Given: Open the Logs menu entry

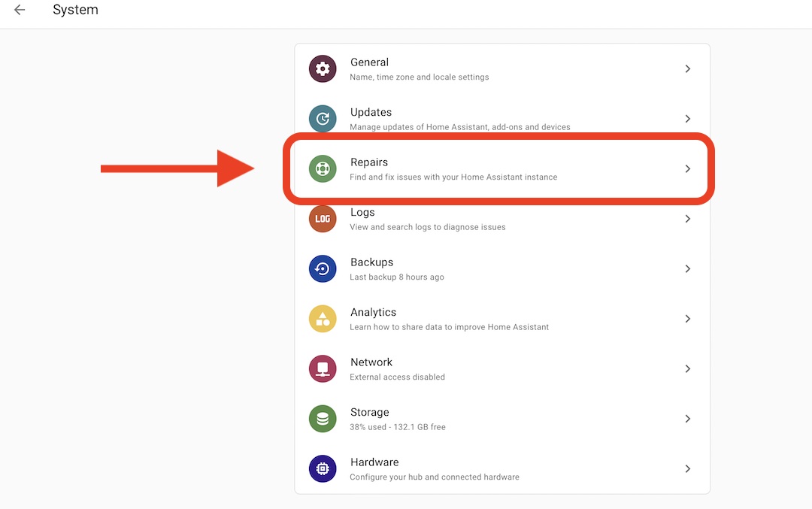Looking at the screenshot, I should [501, 219].
